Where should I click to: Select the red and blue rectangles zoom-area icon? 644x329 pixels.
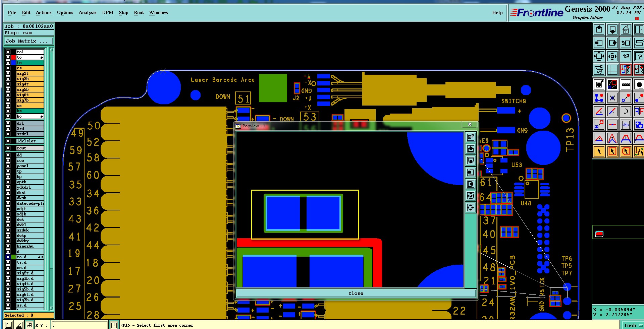(x=612, y=84)
